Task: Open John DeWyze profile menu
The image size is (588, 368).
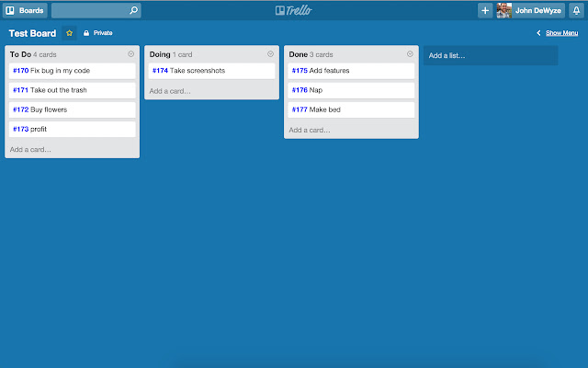Action: (530, 10)
